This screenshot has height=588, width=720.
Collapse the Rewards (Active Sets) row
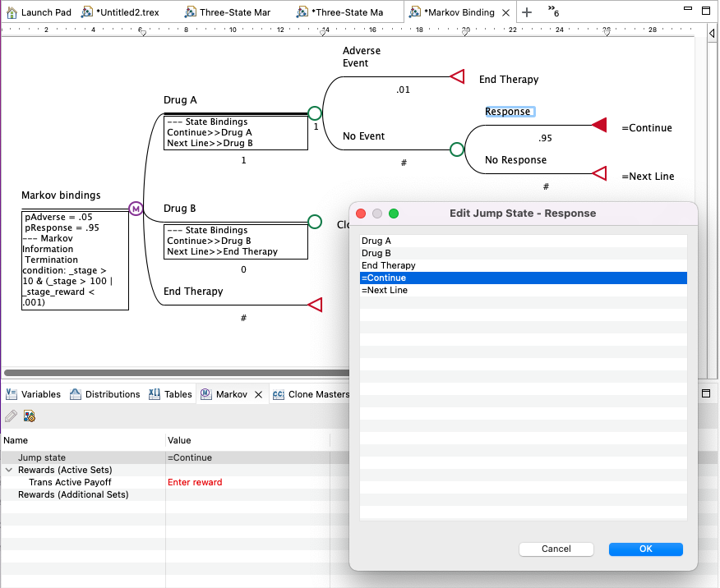click(9, 470)
